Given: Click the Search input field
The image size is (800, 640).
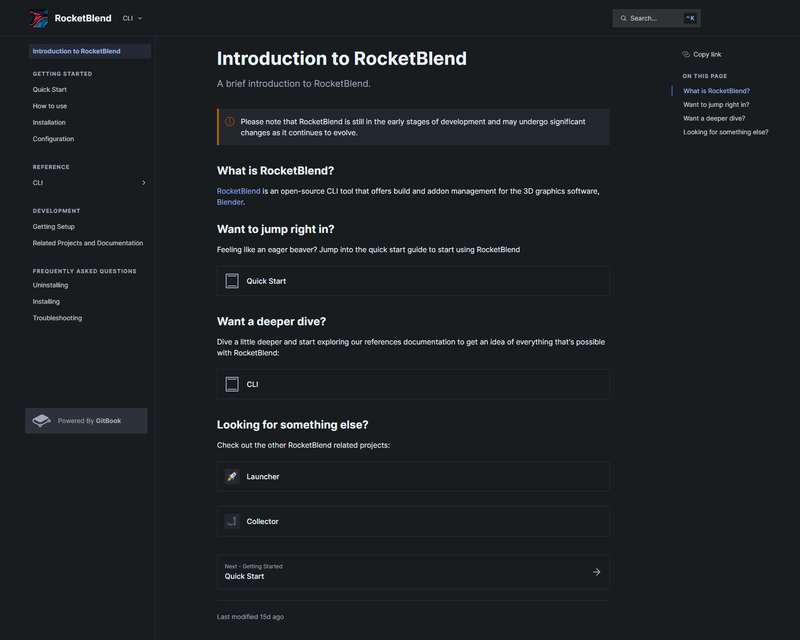Looking at the screenshot, I should click(x=656, y=18).
